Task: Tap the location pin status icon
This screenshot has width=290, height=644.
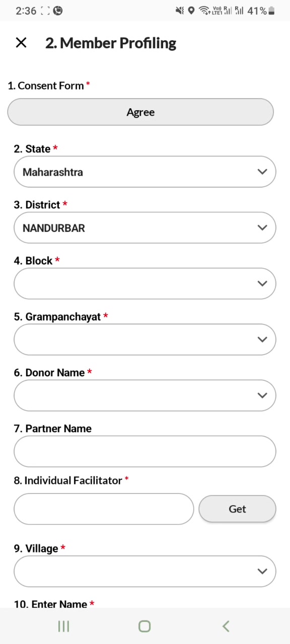Action: [191, 11]
